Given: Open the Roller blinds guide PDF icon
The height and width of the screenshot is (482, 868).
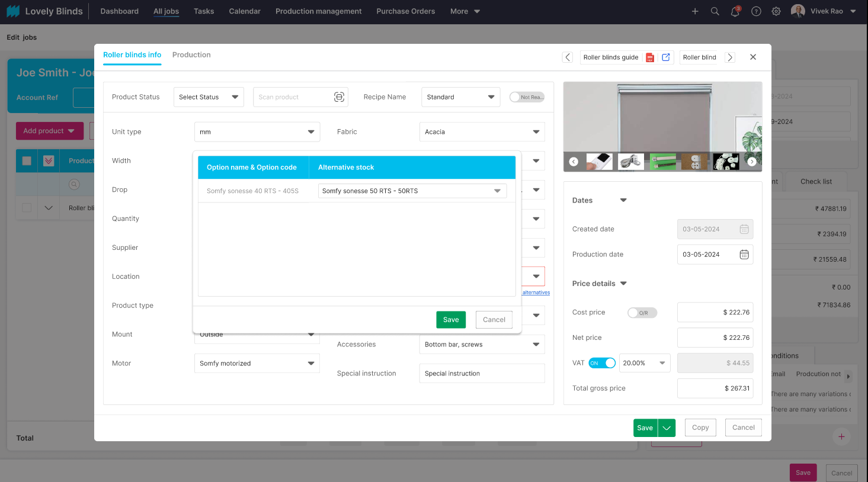Looking at the screenshot, I should 650,57.
